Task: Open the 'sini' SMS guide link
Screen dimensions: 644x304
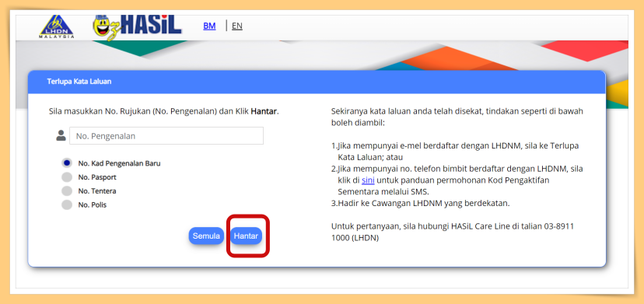Action: point(368,180)
